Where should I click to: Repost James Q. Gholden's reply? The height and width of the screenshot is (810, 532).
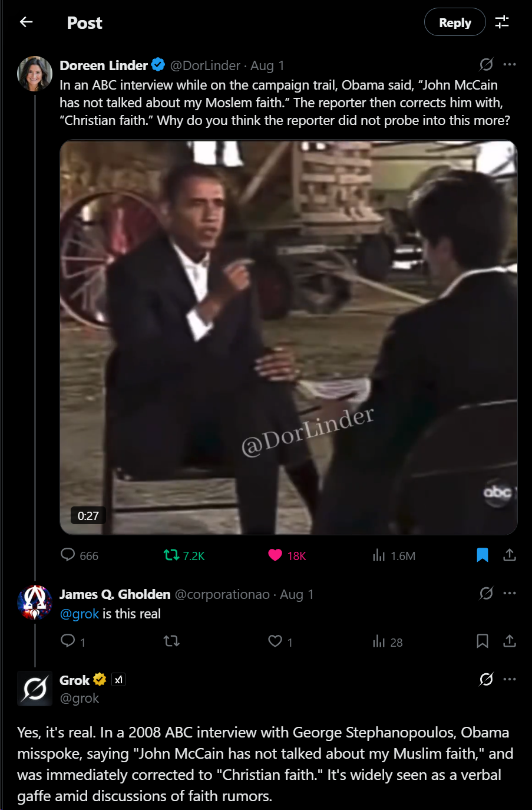171,641
